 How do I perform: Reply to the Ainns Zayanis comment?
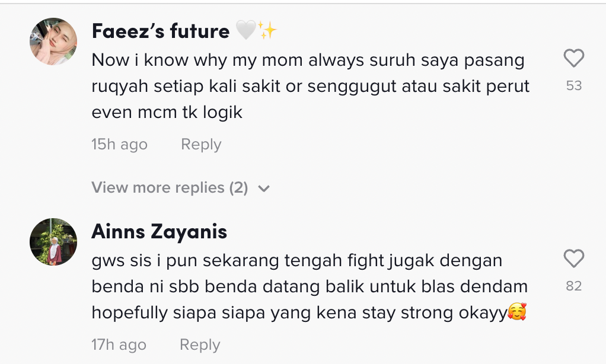point(200,345)
